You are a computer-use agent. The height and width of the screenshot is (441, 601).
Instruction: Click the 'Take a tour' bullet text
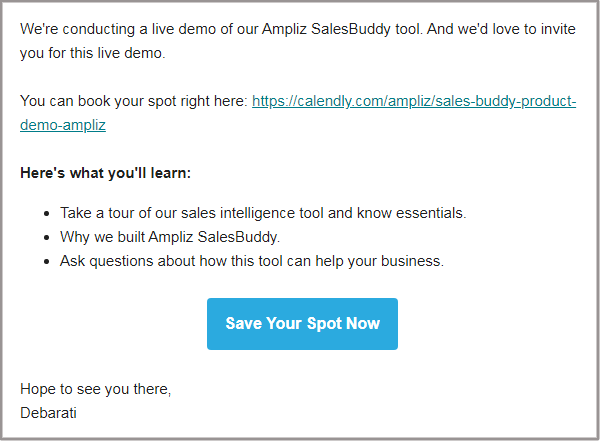coord(263,213)
